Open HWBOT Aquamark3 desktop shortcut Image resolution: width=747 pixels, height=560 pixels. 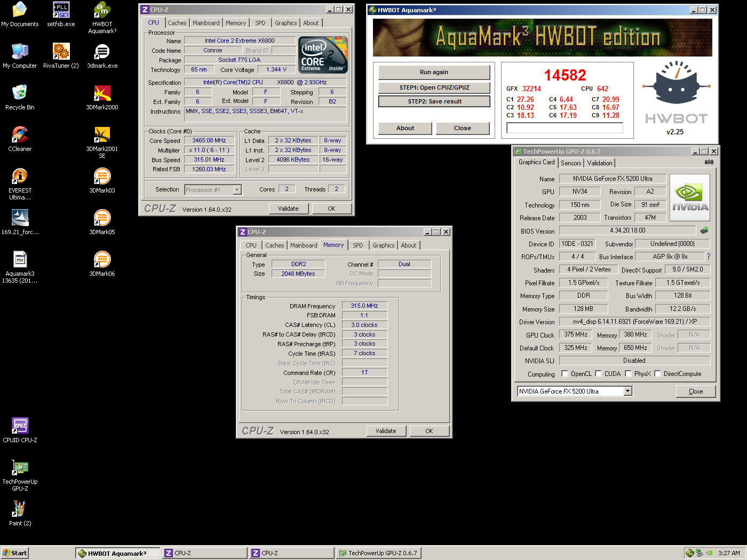(102, 18)
